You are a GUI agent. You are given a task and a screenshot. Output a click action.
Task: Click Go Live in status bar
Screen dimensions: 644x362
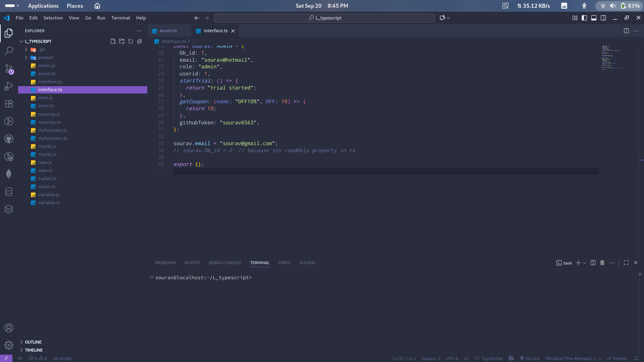[x=530, y=358]
